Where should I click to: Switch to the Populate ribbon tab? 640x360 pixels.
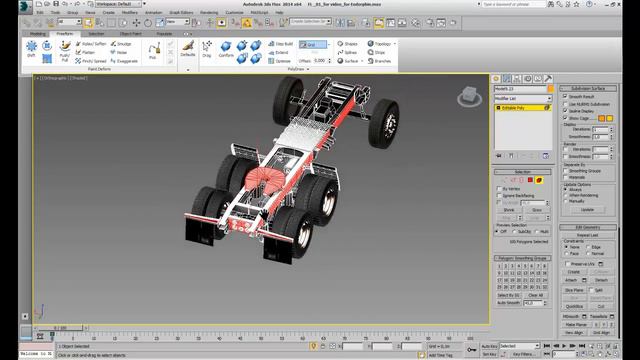(x=164, y=34)
